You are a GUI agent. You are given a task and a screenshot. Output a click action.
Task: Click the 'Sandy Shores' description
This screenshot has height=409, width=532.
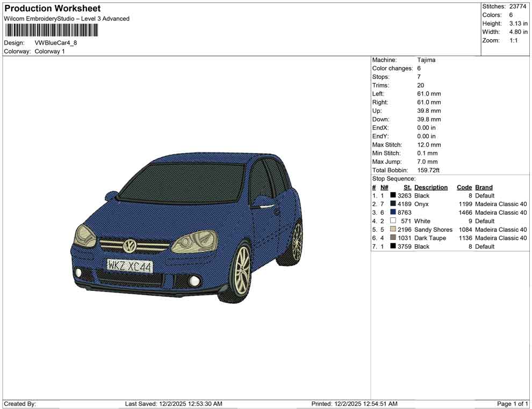point(433,229)
